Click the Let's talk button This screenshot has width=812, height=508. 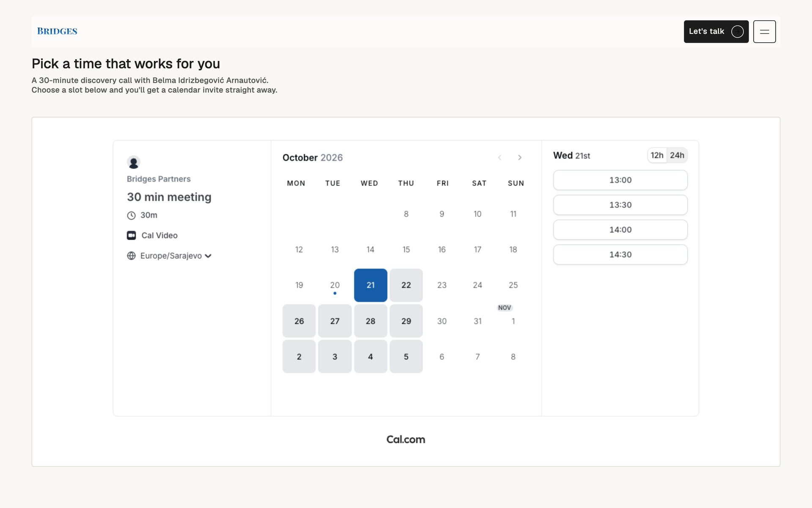point(716,31)
